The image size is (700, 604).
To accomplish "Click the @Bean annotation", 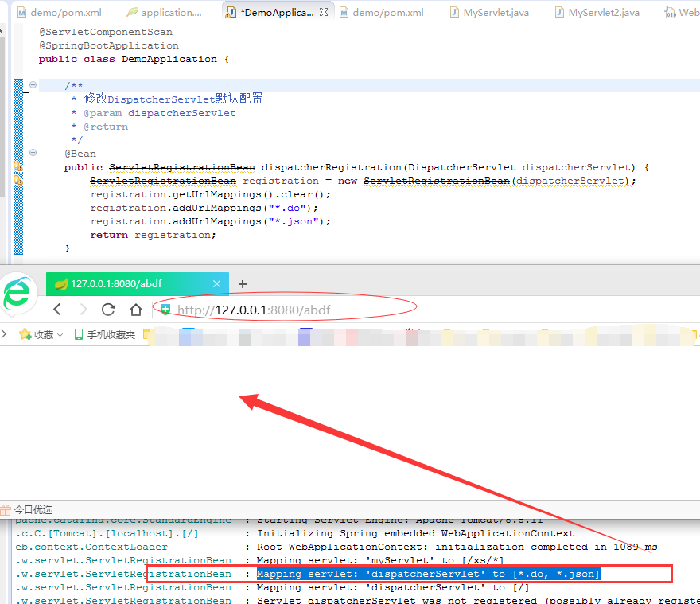I will (x=80, y=154).
